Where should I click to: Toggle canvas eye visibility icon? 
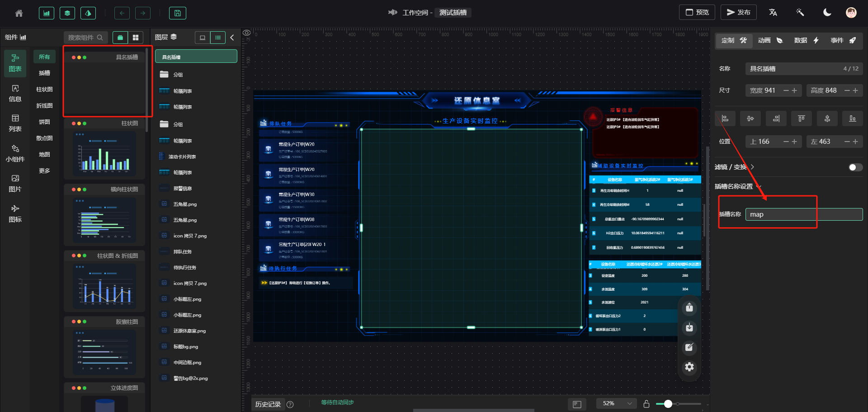[247, 33]
